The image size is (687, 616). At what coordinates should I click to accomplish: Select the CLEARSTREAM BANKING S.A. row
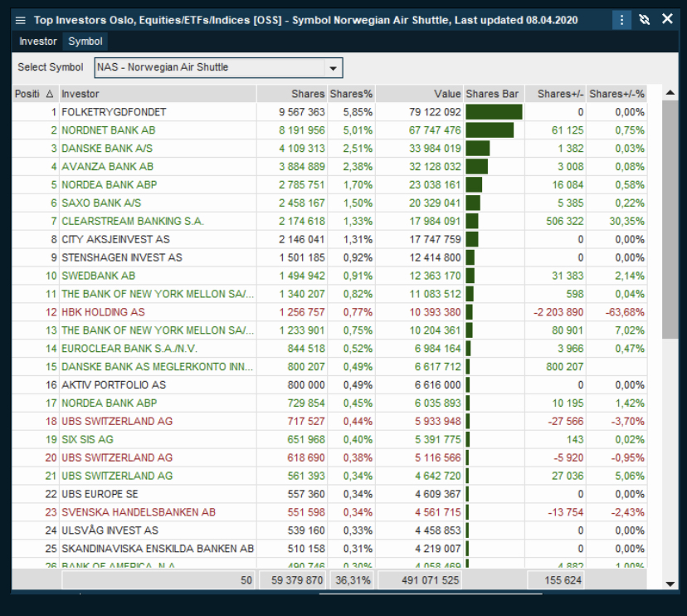pyautogui.click(x=329, y=222)
